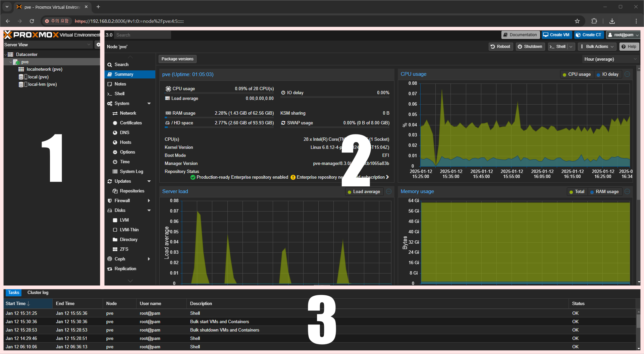Click the Memory usage chart undo-zoom icon
This screenshot has width=644, height=354.
627,191
